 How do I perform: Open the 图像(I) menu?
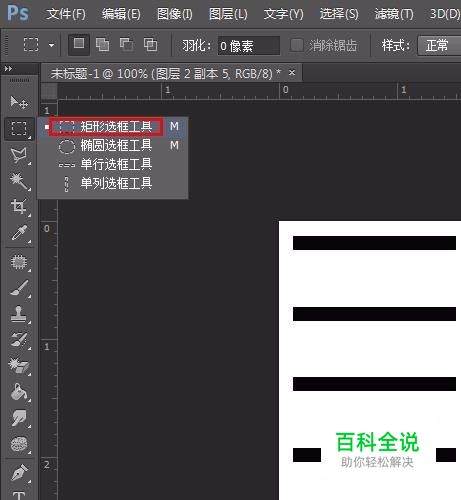(x=175, y=14)
